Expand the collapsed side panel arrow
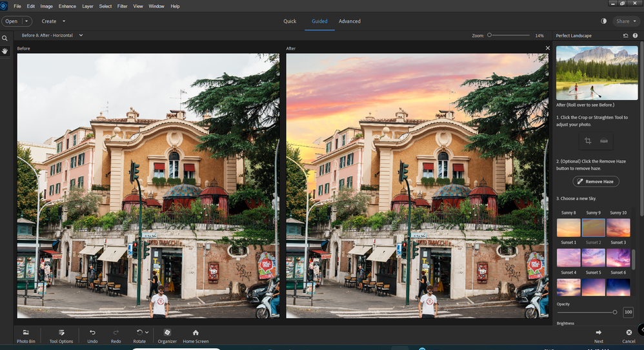Screen dimensions: 644x350 pyautogui.click(x=641, y=329)
